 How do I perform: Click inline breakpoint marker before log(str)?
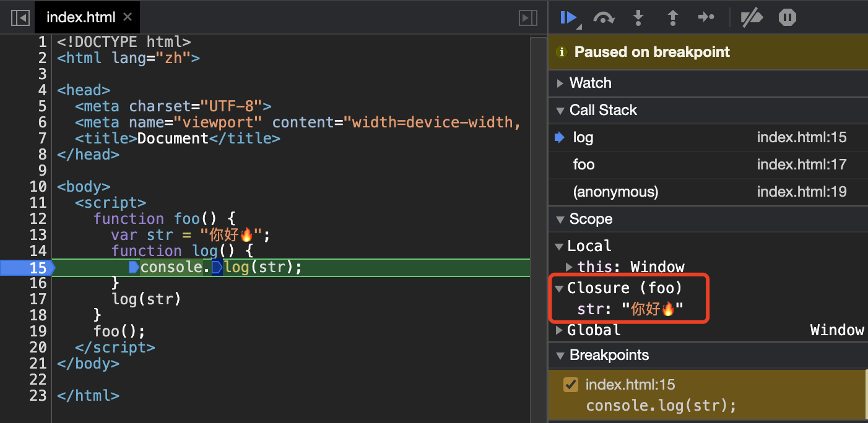pos(217,267)
